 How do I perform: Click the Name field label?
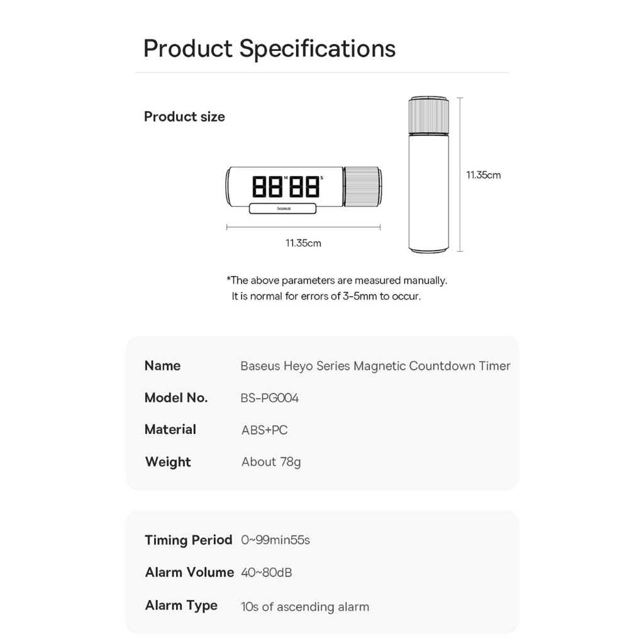pos(162,365)
